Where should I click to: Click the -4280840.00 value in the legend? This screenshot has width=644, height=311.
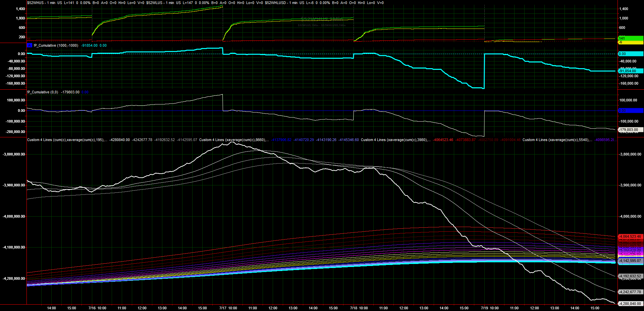[x=119, y=140]
